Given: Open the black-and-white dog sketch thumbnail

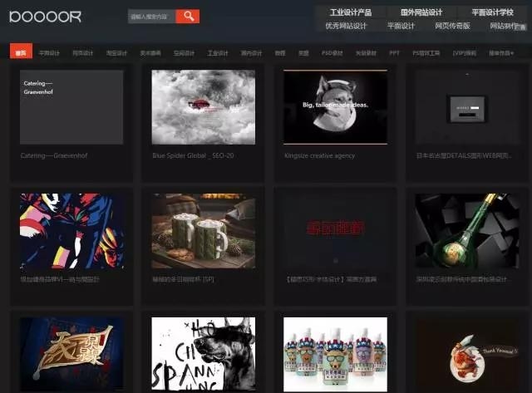Looking at the screenshot, I should pos(203,354).
